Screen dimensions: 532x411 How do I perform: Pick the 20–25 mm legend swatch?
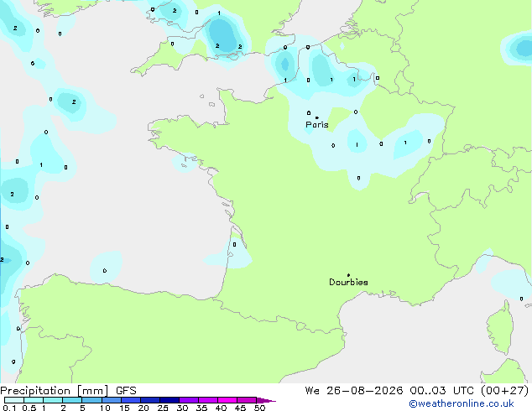pyautogui.click(x=149, y=400)
